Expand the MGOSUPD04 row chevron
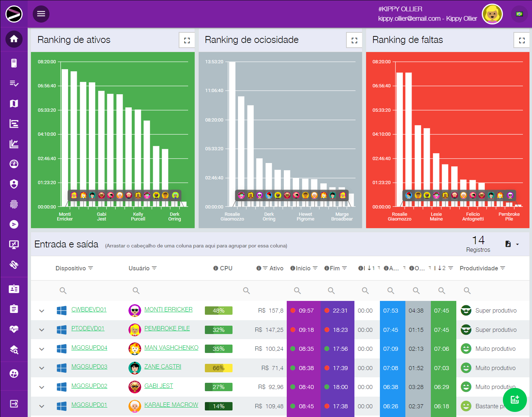This screenshot has width=532, height=417. point(42,349)
